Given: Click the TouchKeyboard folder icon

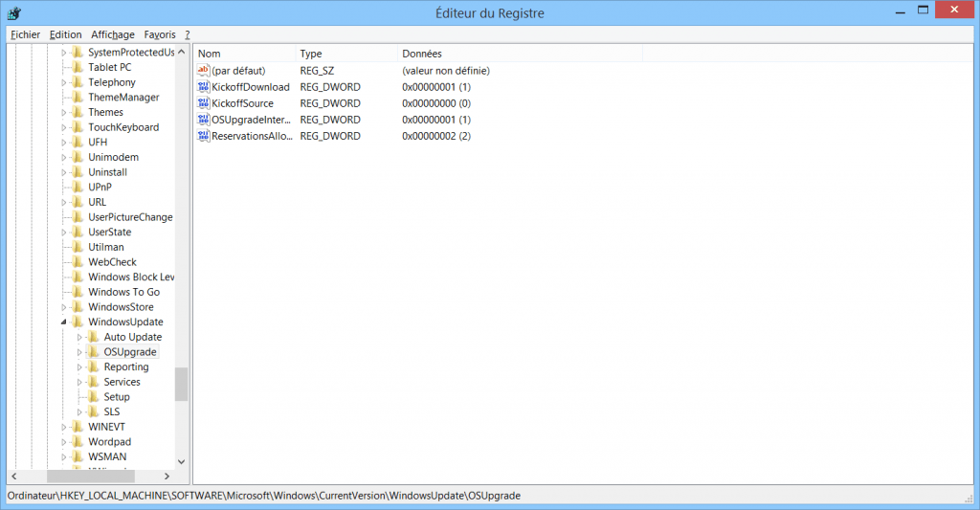Looking at the screenshot, I should (x=78, y=127).
